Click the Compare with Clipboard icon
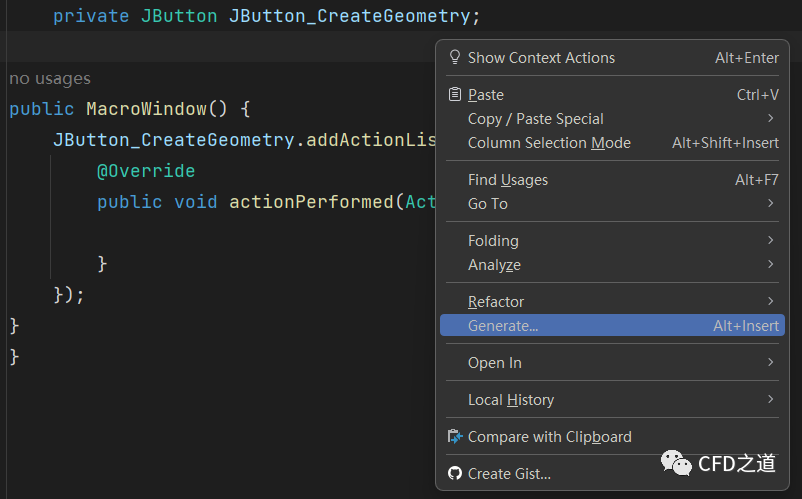Screen dimensions: 802x499 (455, 437)
